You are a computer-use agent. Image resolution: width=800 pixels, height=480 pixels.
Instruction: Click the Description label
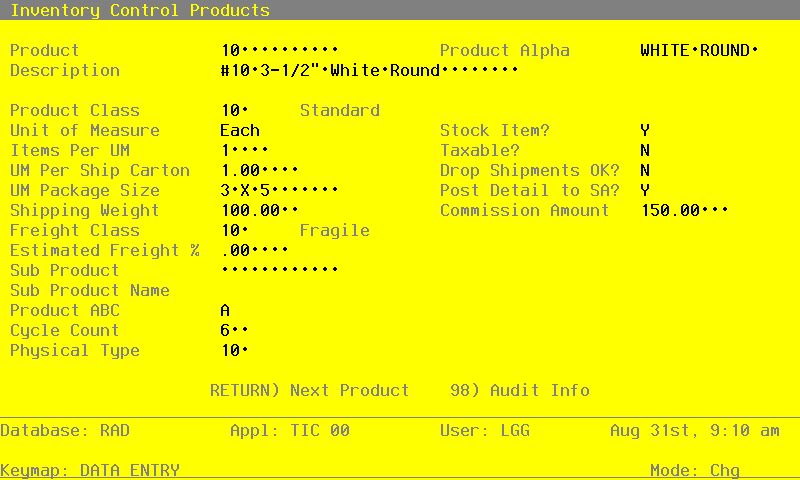pos(65,70)
